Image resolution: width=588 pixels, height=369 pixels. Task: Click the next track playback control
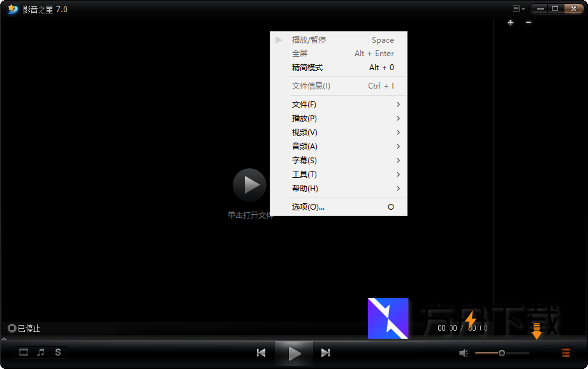(x=325, y=352)
